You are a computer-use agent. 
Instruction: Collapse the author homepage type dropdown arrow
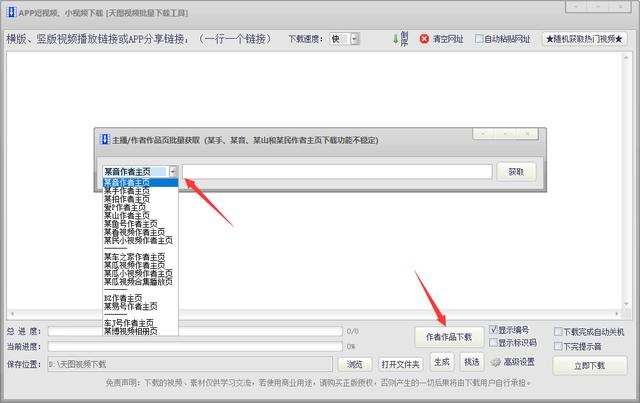[173, 172]
